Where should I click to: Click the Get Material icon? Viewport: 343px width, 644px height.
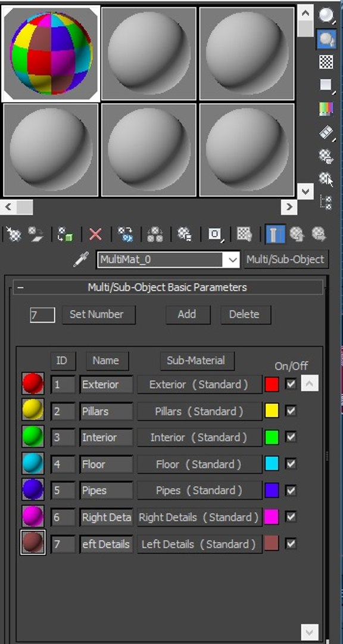tap(14, 234)
